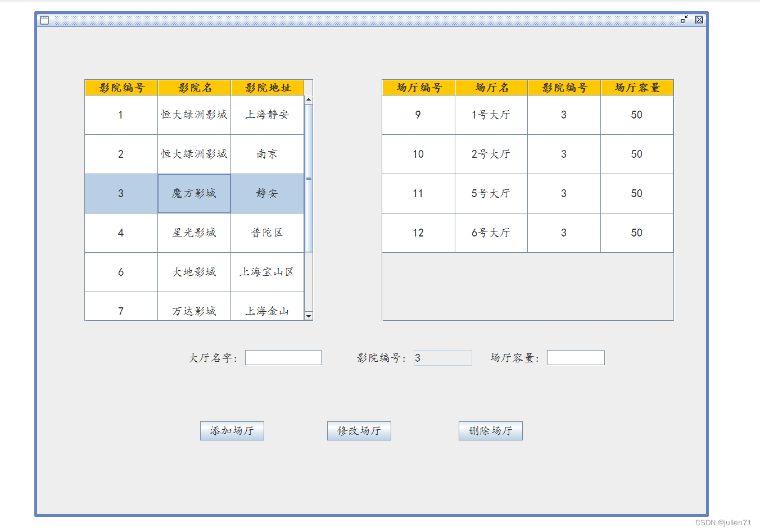Select hall number 12 cell
This screenshot has height=532, width=760.
pos(419,233)
